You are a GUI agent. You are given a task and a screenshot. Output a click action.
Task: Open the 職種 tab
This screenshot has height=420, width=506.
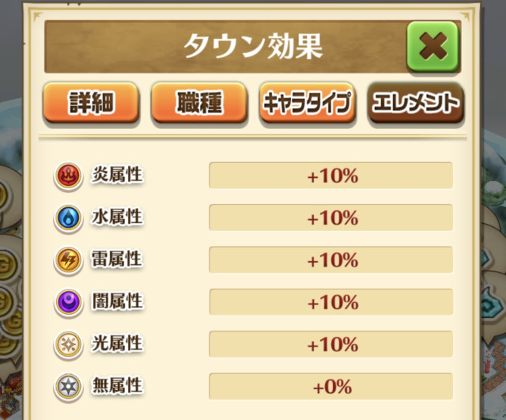tap(197, 104)
